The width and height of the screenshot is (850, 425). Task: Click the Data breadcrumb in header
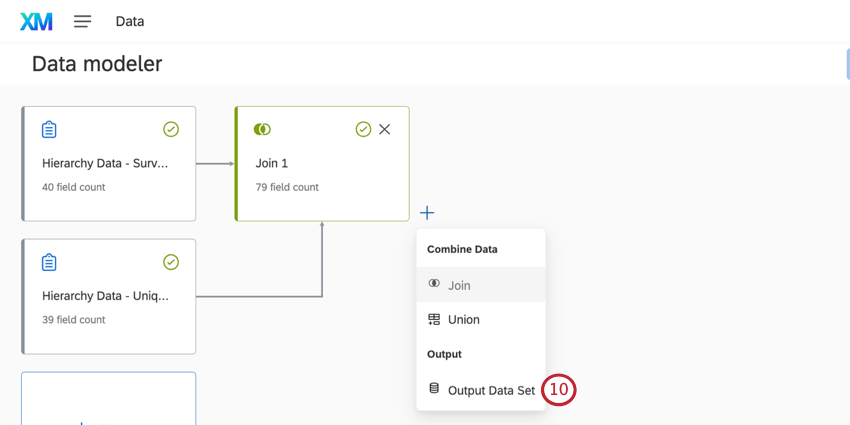pyautogui.click(x=130, y=21)
